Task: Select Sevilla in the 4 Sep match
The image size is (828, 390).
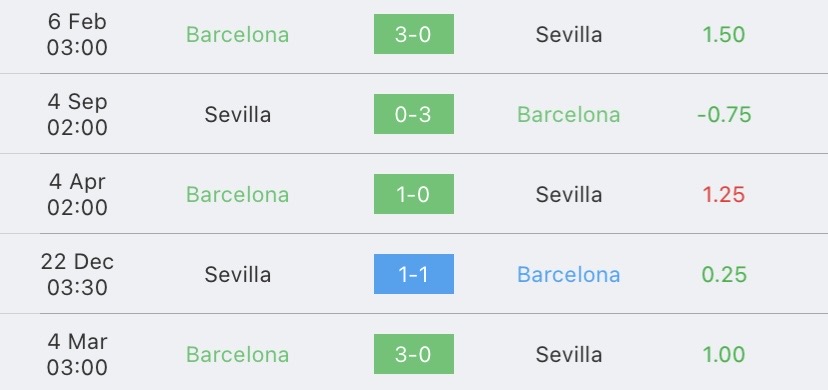Action: (238, 115)
